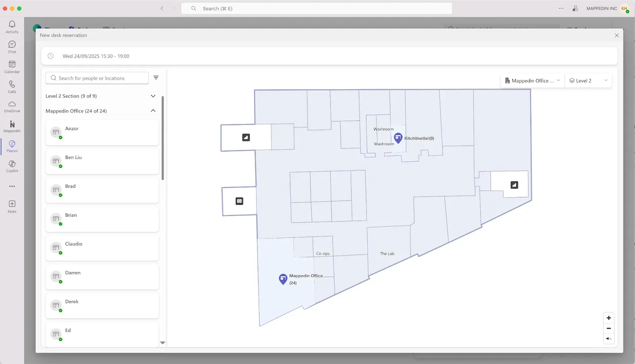Open the title bar more options menu
Viewport: 635px width, 364px height.
tap(561, 8)
